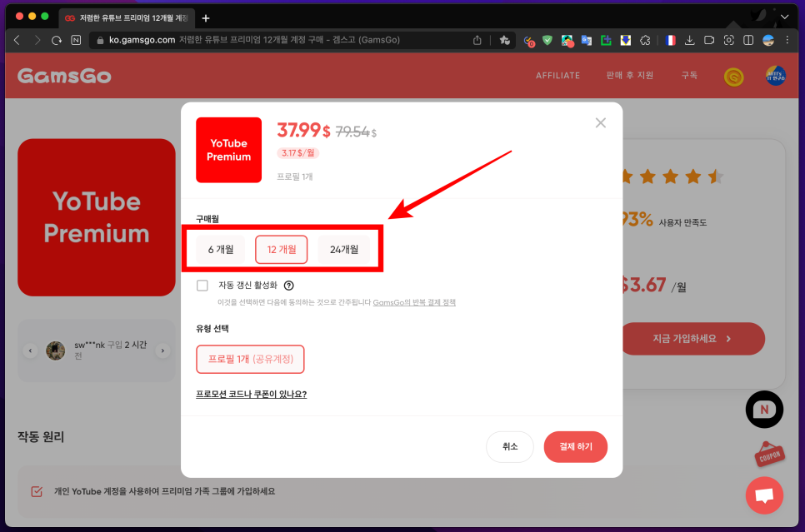Close the purchase dialog with X
This screenshot has width=805, height=532.
[600, 122]
